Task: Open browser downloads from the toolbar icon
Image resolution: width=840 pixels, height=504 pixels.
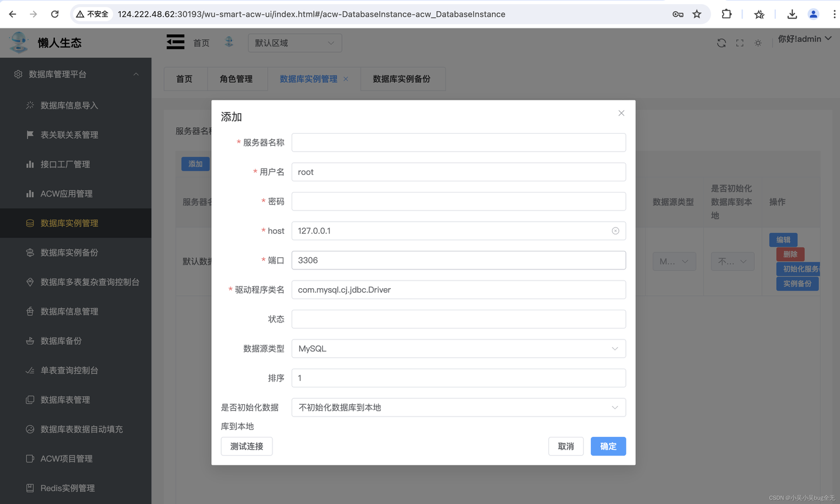Action: click(x=792, y=13)
